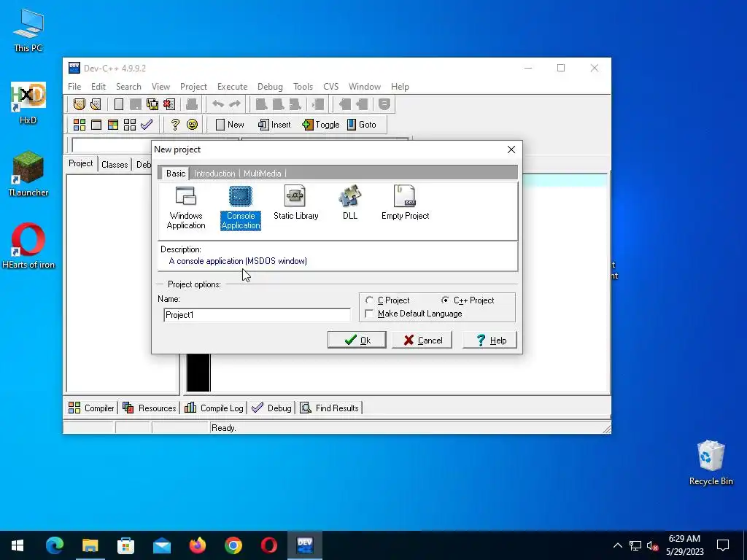Select the HxD desktop shortcut
The height and width of the screenshot is (560, 747).
pos(28,102)
